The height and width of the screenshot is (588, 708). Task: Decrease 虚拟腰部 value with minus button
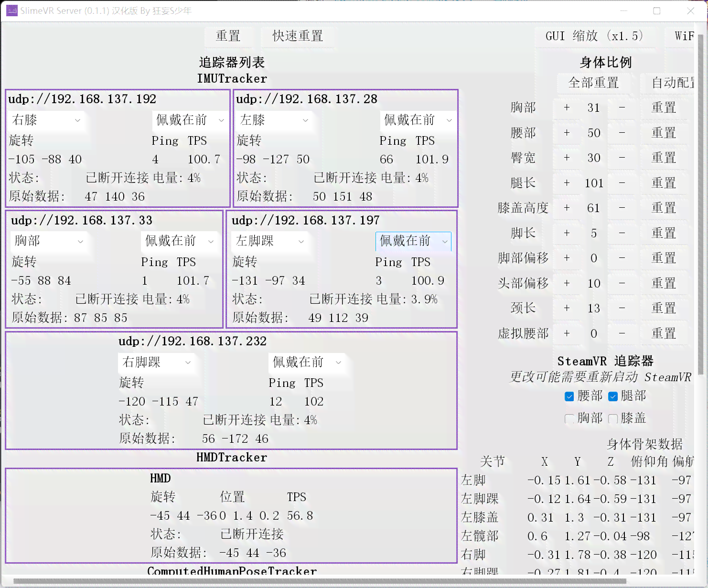click(622, 333)
